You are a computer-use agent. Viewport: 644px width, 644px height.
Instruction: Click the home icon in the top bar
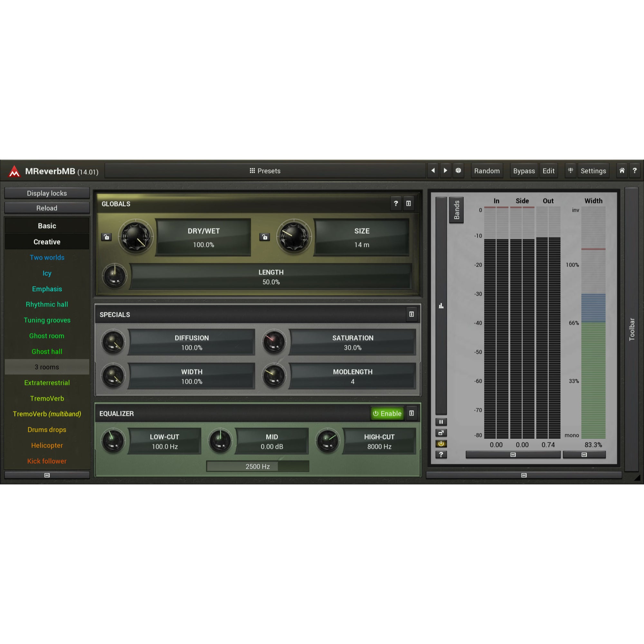(x=622, y=171)
